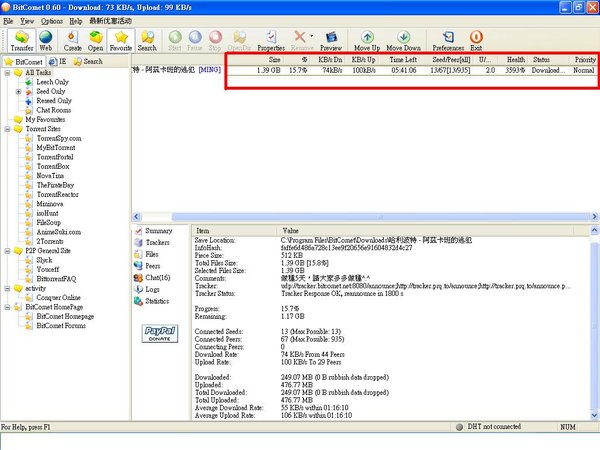Open the Statistics detail tab
Image resolution: width=600 pixels, height=450 pixels.
152,301
